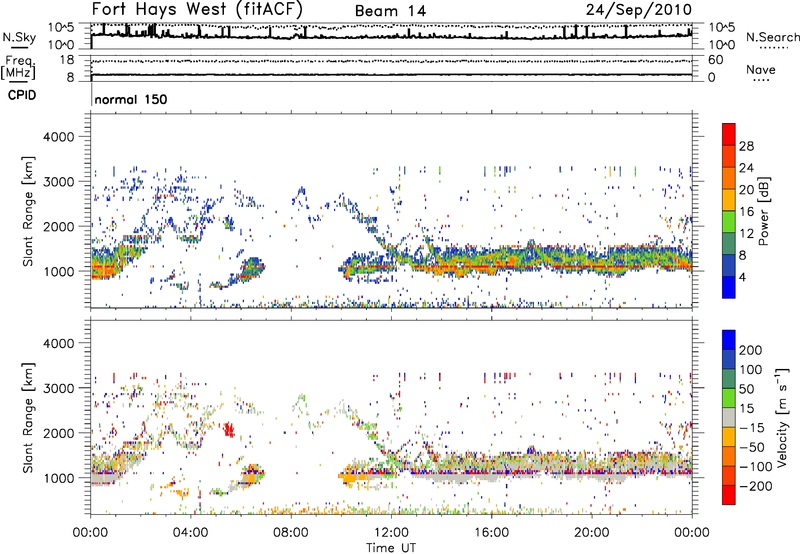Click the red velocity patch near 05:30 UT
This screenshot has height=554, width=800.
pyautogui.click(x=229, y=430)
